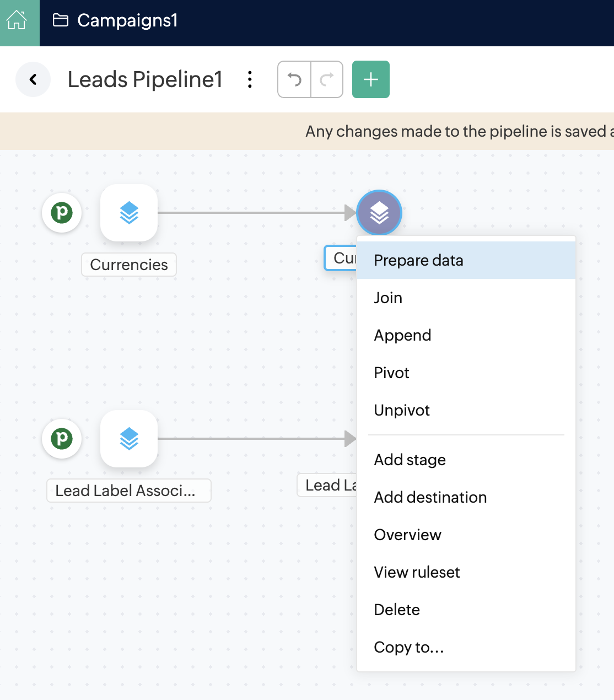Select Pivot from the menu
The width and height of the screenshot is (614, 700).
[x=391, y=373]
